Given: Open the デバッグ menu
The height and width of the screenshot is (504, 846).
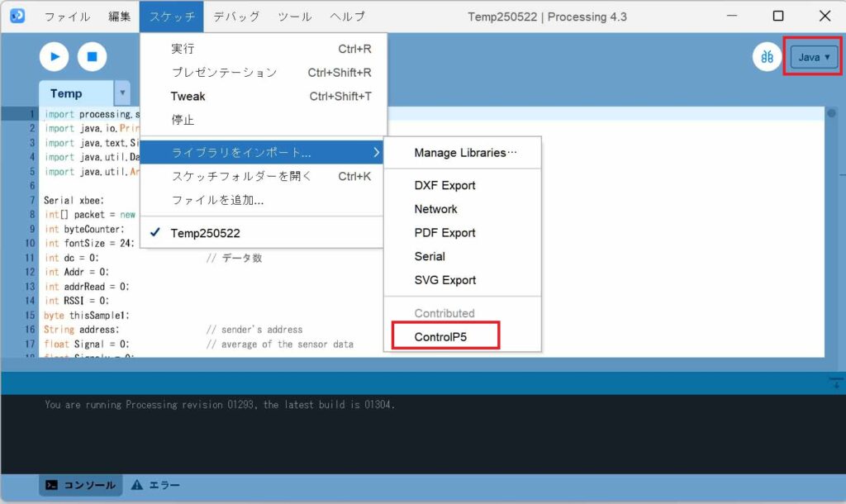Looking at the screenshot, I should coord(235,17).
